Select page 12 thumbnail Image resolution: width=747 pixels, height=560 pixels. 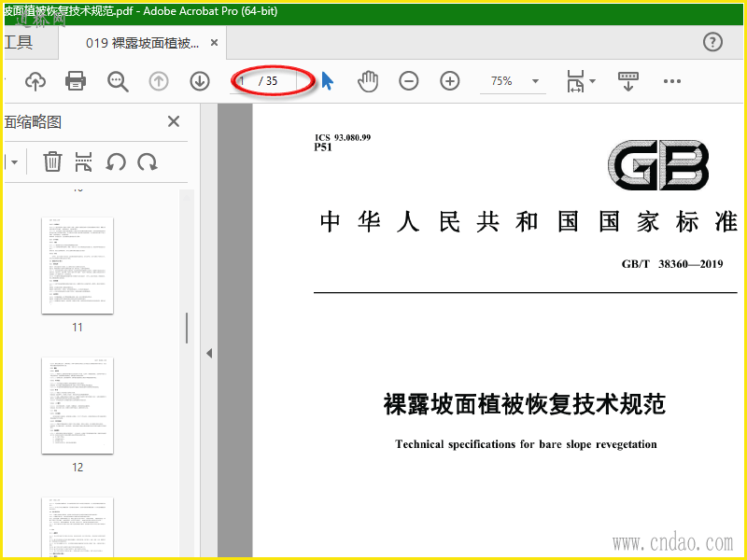(78, 406)
